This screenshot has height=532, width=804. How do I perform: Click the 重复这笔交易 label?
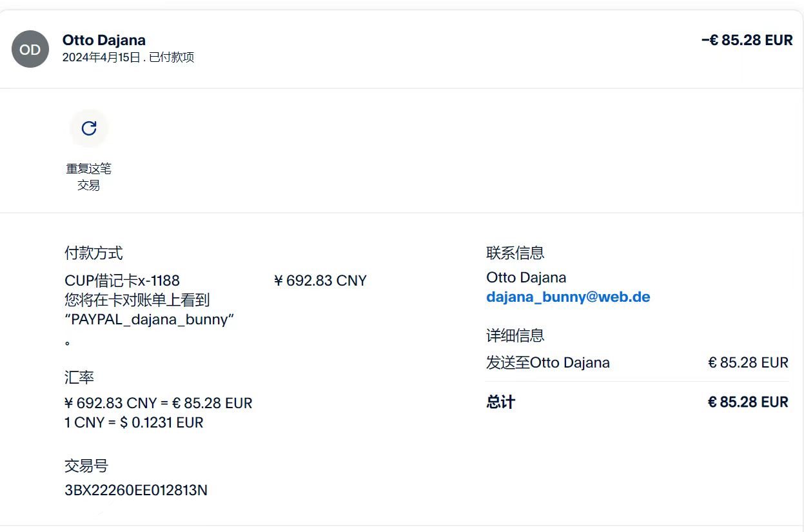(89, 177)
